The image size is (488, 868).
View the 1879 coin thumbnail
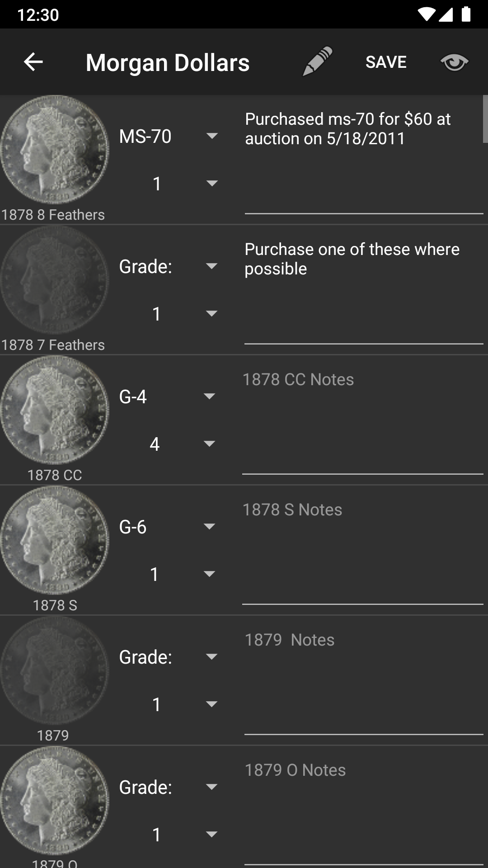(54, 674)
